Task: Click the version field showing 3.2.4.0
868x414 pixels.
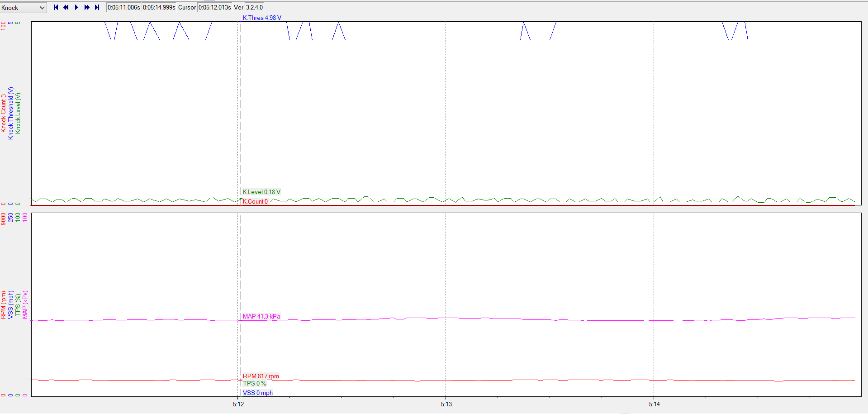Action: point(254,7)
